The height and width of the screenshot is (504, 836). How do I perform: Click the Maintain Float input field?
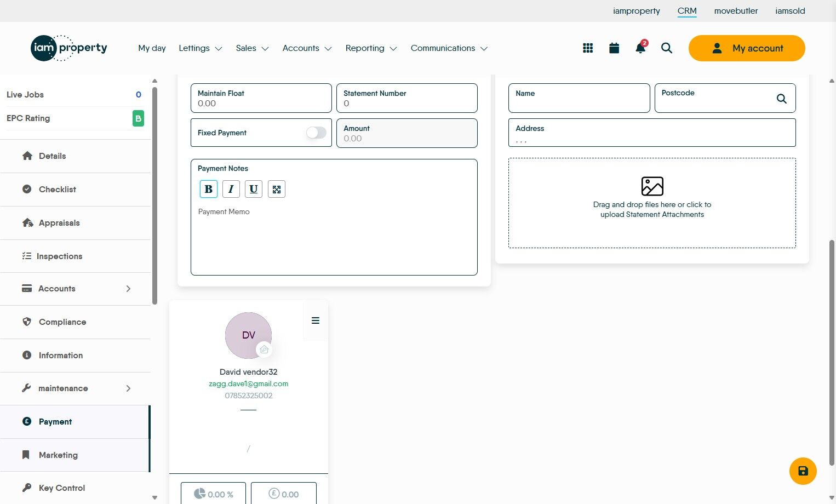pos(261,98)
